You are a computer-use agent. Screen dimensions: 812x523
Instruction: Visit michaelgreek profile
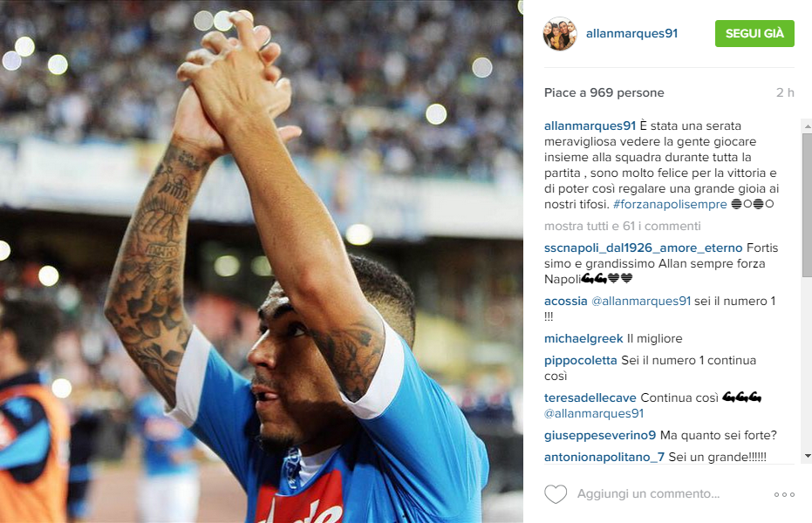coord(583,339)
